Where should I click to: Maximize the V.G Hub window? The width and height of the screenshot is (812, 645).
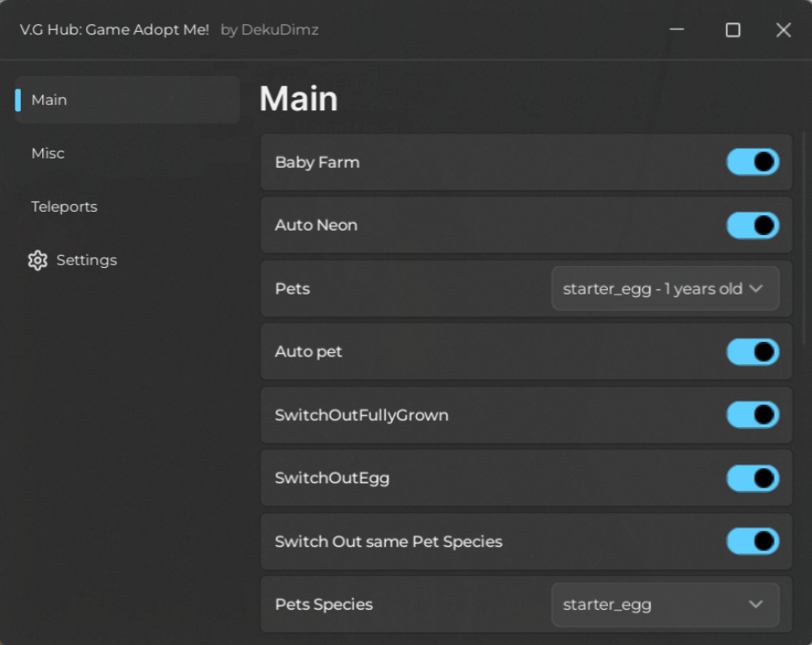[732, 30]
